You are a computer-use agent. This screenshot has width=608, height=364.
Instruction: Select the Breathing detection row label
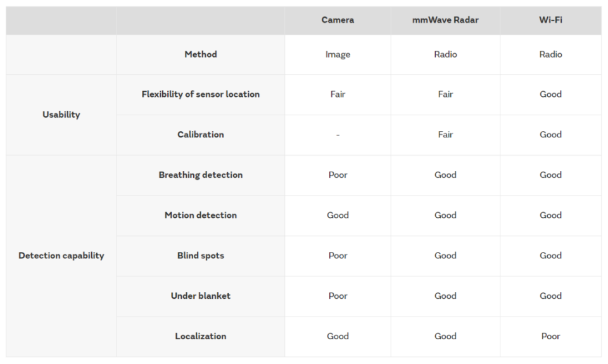tap(201, 175)
